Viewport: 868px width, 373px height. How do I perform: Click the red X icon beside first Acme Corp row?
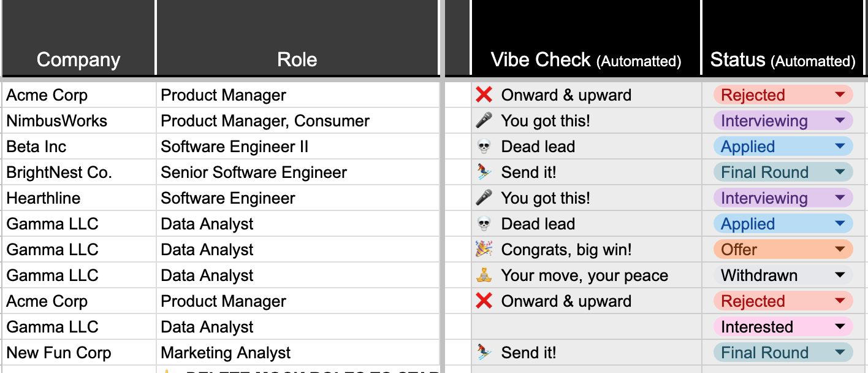pos(484,95)
